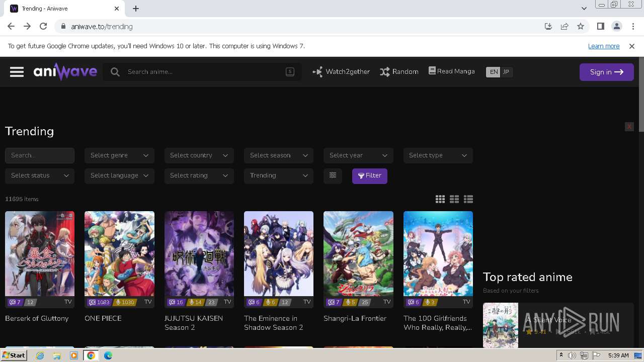Viewport: 644px width, 362px height.
Task: Switch to list view
Action: pyautogui.click(x=468, y=199)
